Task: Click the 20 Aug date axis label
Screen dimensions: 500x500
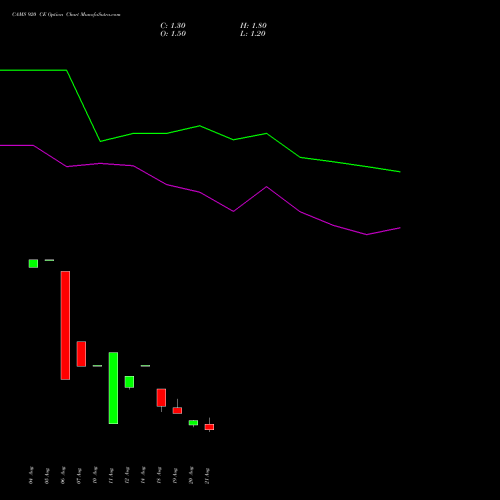Action: [191, 475]
